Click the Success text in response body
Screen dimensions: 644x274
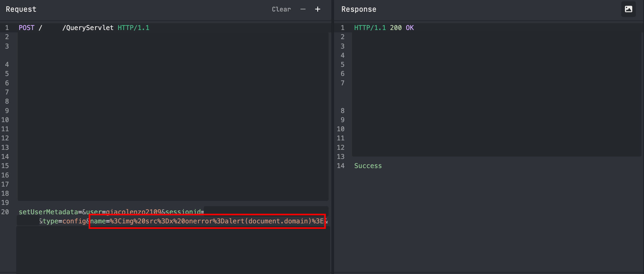(368, 166)
